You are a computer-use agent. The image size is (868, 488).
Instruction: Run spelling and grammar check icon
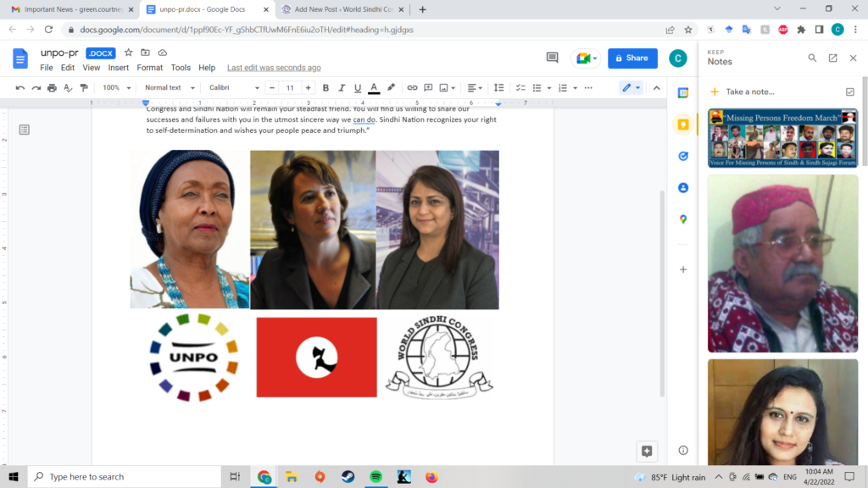68,88
